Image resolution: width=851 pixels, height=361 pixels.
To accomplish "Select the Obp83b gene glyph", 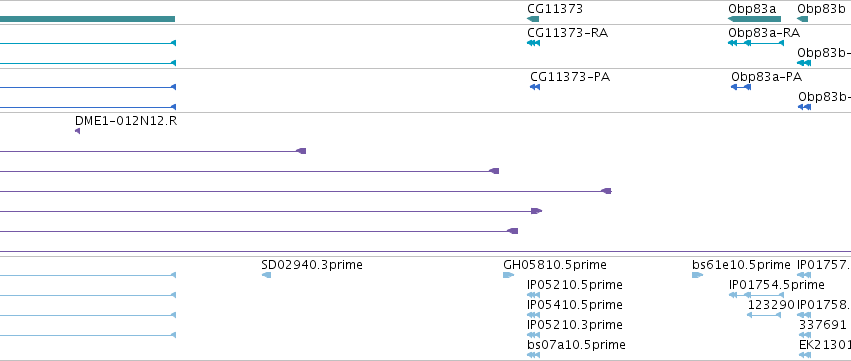I will click(803, 19).
